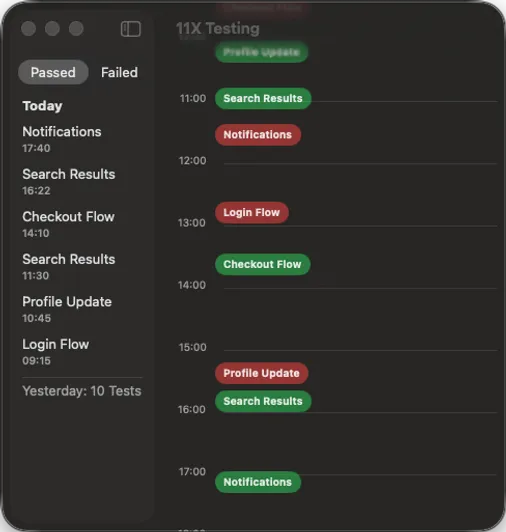Open Profile Update entry at 10:45
The image size is (506, 532).
(67, 309)
